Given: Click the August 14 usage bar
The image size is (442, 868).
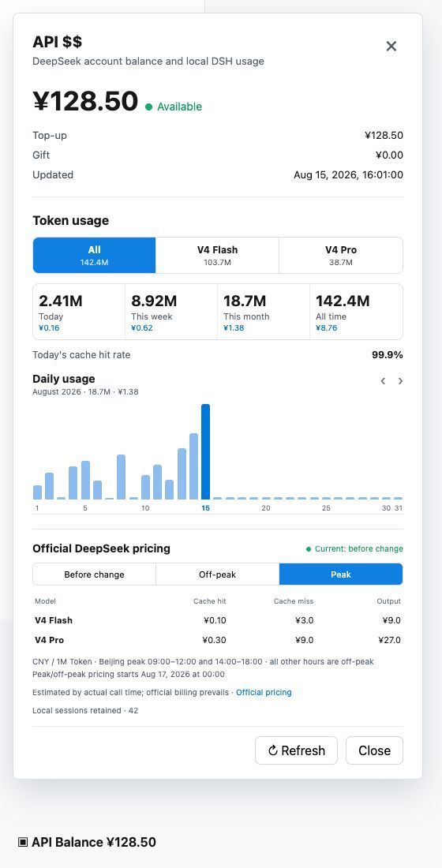Looking at the screenshot, I should tap(193, 466).
